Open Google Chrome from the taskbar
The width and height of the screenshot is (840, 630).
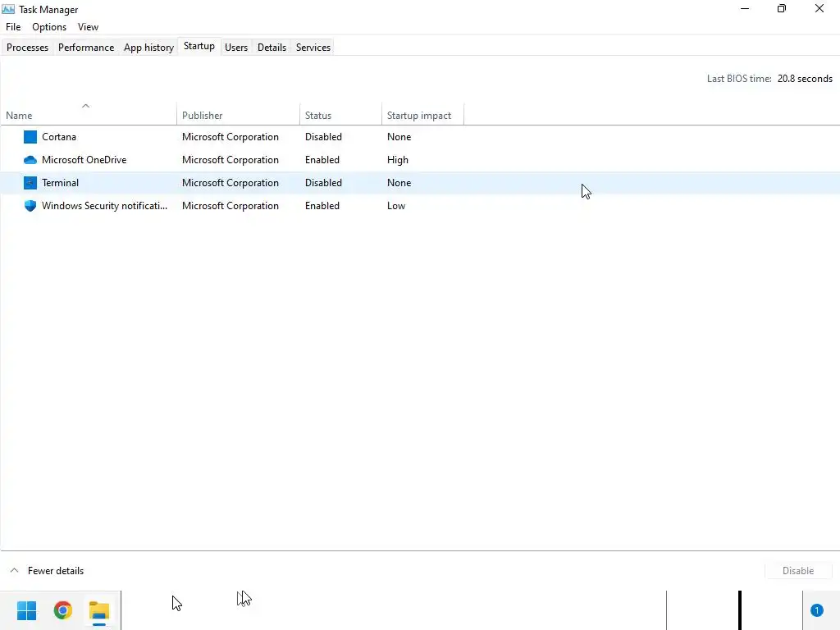click(62, 610)
